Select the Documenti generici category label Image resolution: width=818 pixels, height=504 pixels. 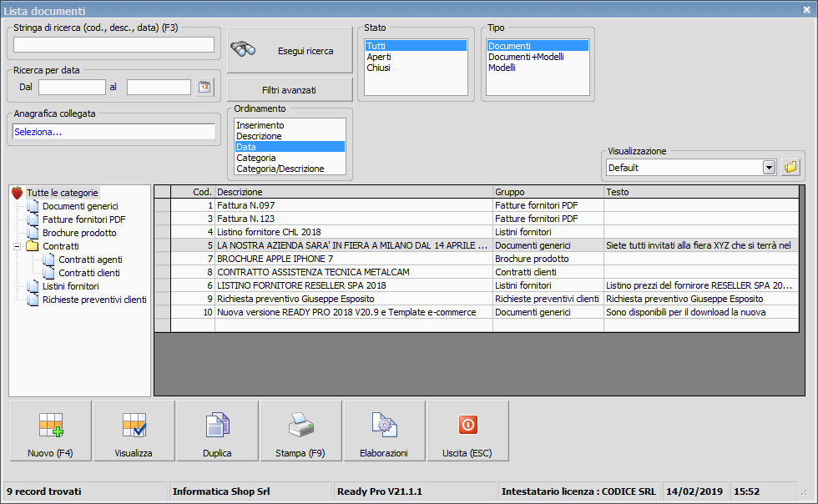(80, 207)
